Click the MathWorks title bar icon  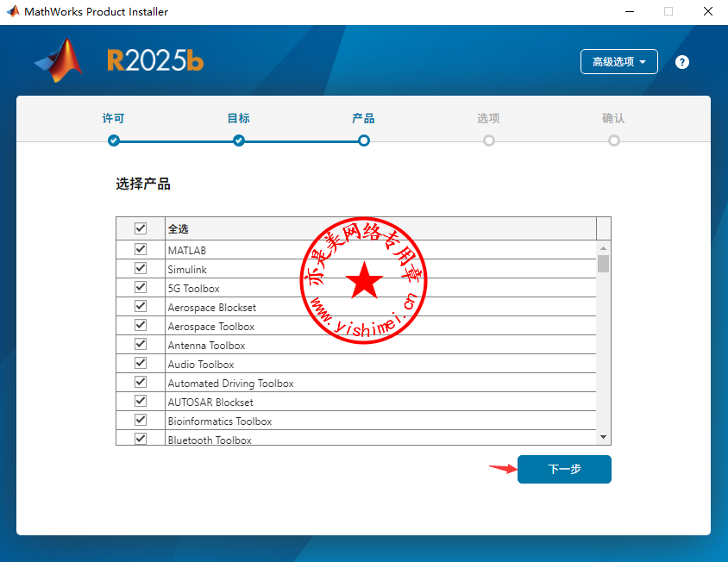[12, 11]
